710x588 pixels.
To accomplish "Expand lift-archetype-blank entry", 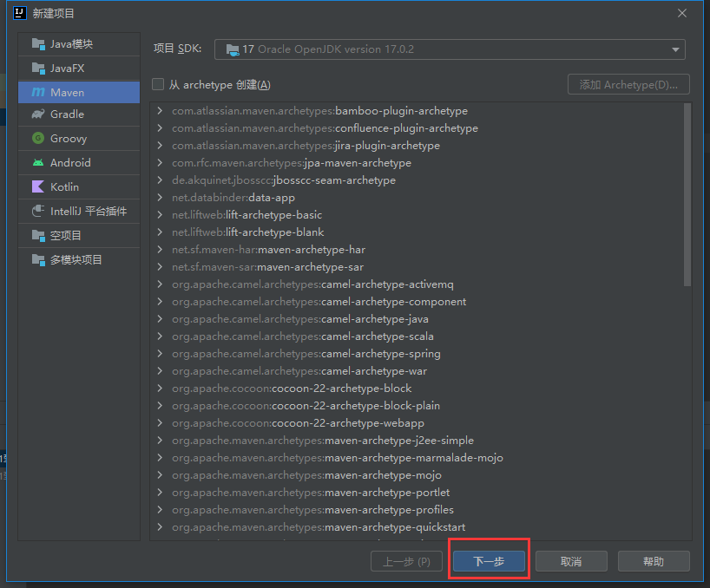I will click(x=160, y=232).
